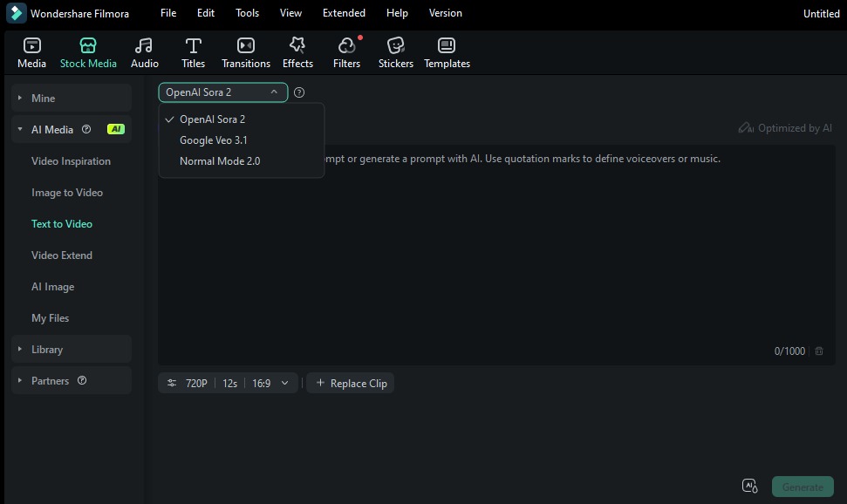
Task: Keep OpenAI Sora 2 selected in the list
Action: pyautogui.click(x=212, y=119)
